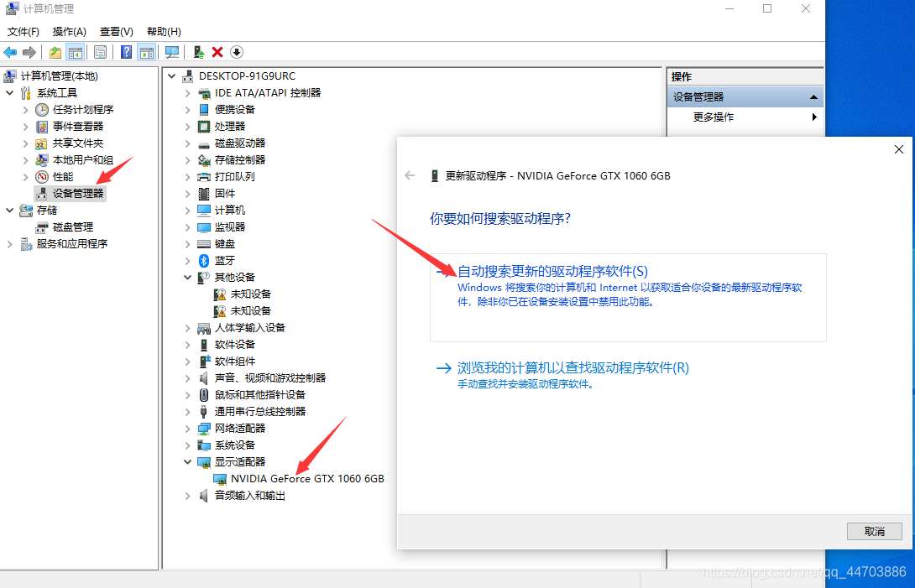Expand 任务计划程序 in left tree
The image size is (915, 588).
pos(26,110)
